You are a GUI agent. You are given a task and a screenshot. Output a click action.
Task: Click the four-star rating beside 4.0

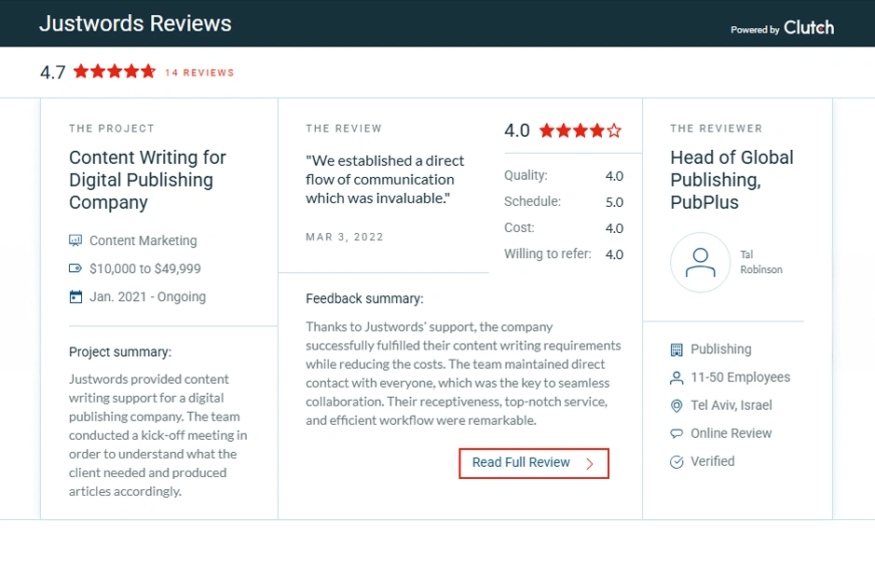click(x=581, y=130)
